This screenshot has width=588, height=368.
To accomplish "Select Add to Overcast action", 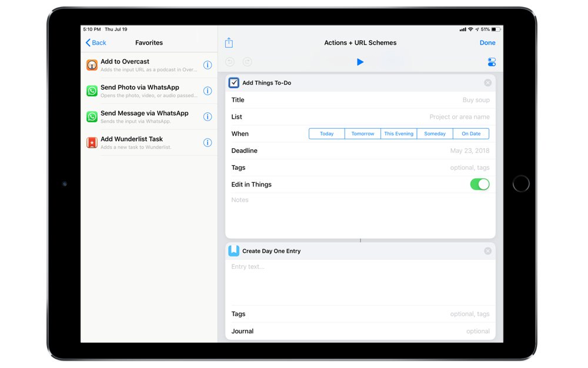I will pyautogui.click(x=149, y=65).
